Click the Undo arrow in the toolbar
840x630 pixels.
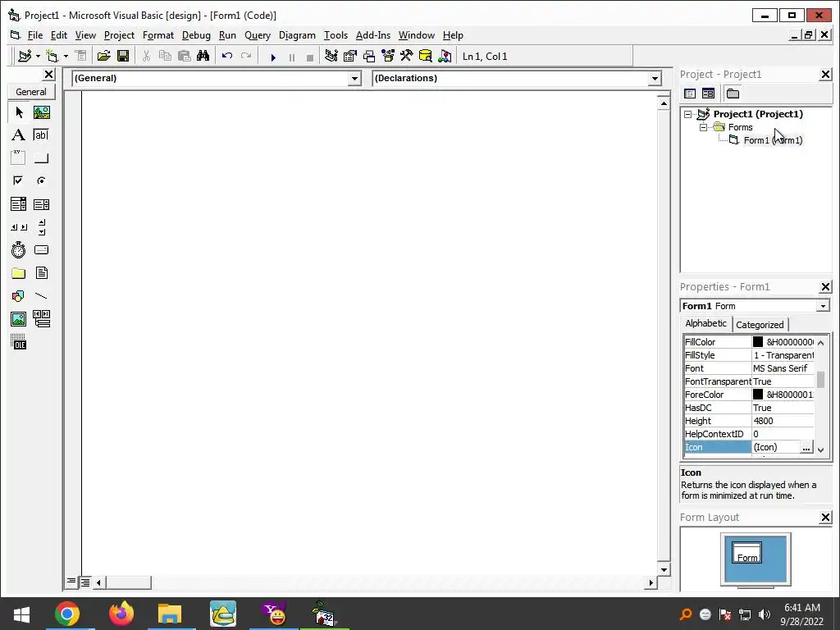(227, 56)
